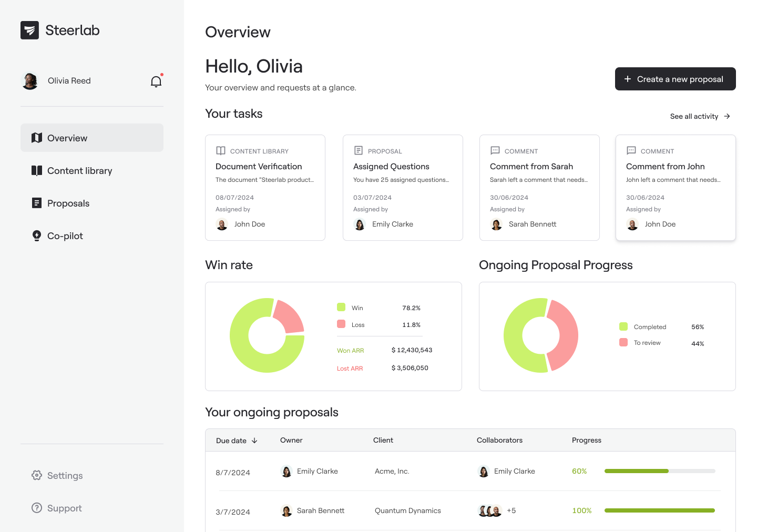The height and width of the screenshot is (532, 757).
Task: Click the comment bubble icon on Sarah's comment card
Action: 495,150
